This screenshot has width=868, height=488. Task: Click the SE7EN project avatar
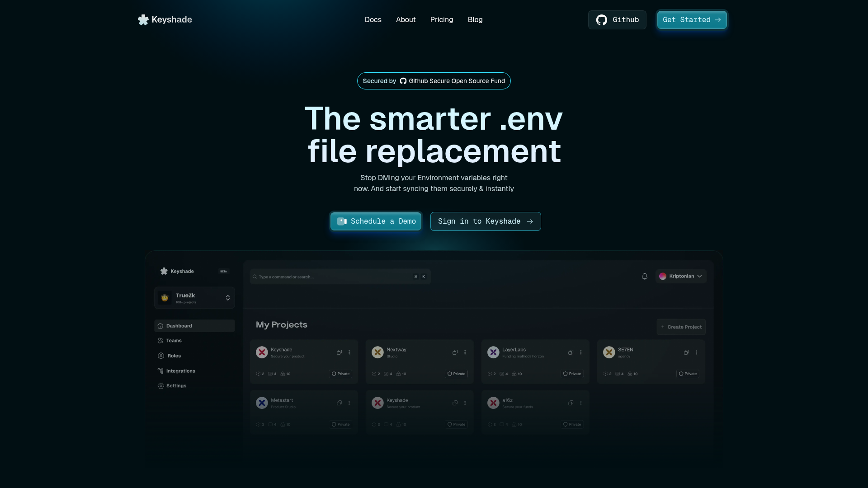609,352
